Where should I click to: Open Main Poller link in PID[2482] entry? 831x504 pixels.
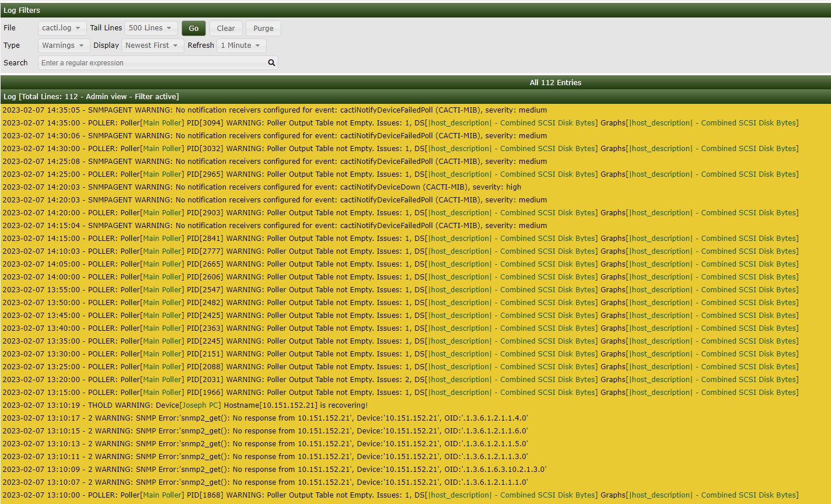coord(162,303)
